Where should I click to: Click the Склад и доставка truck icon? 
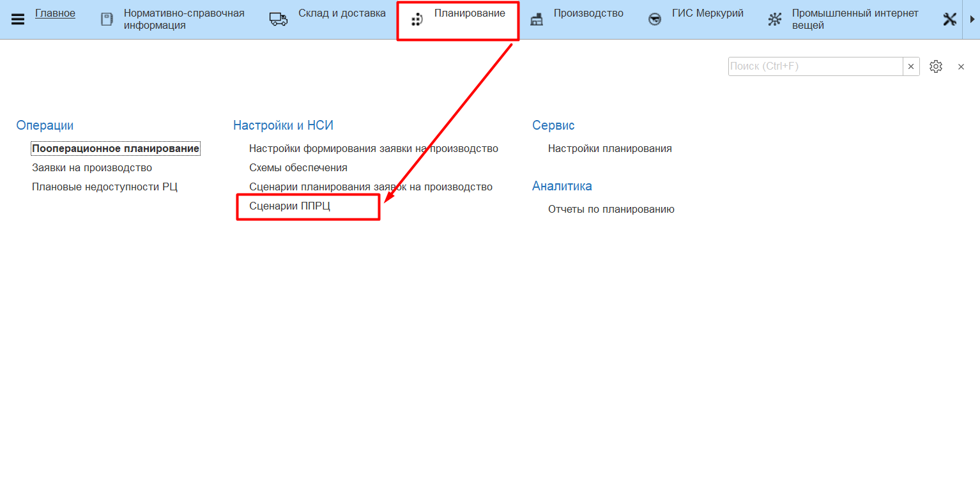coord(279,19)
